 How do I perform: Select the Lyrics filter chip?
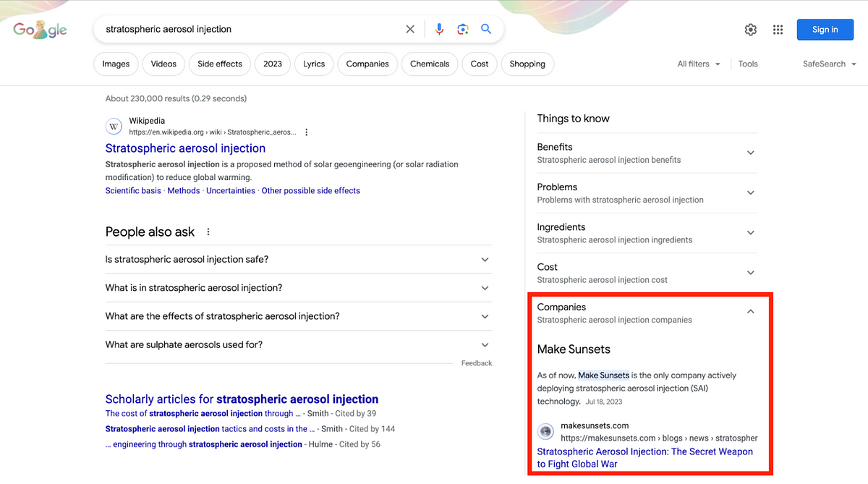pos(314,64)
